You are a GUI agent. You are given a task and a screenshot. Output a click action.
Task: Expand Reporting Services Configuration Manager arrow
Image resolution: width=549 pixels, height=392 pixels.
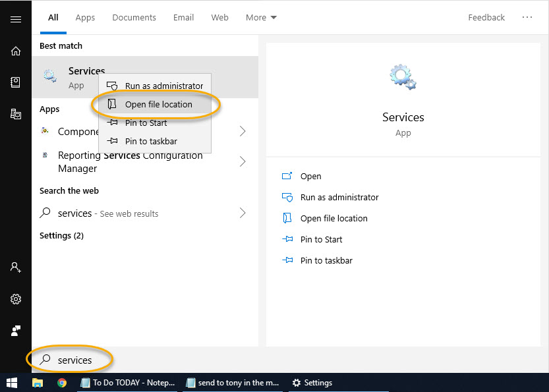pyautogui.click(x=243, y=161)
